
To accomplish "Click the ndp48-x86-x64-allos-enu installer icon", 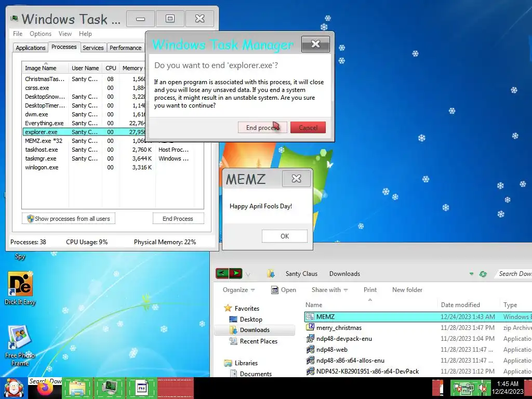I will click(310, 360).
